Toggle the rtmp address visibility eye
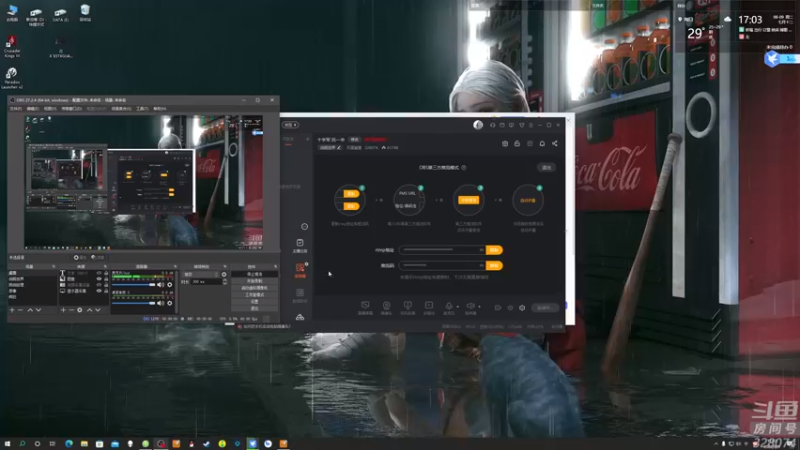Screen dimensions: 800x450 pyautogui.click(x=481, y=250)
